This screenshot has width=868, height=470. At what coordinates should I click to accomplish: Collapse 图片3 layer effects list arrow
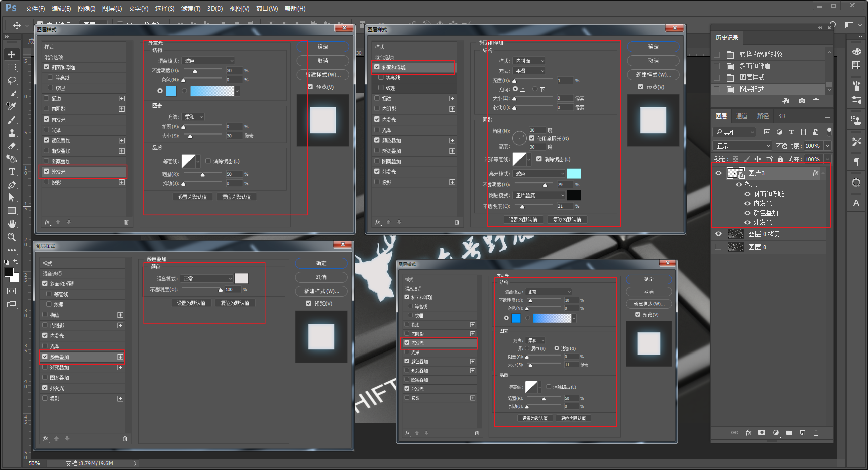coord(823,173)
